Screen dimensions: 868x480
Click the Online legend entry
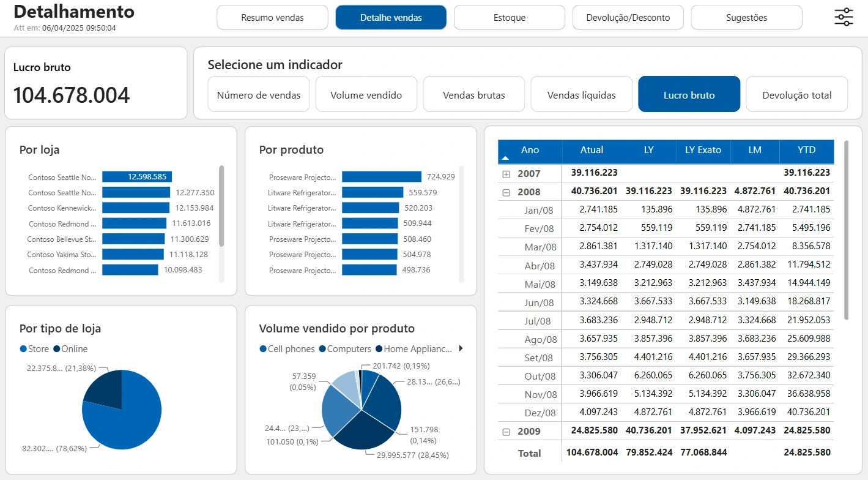70,349
